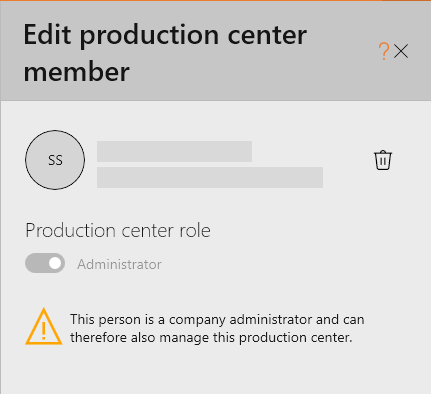431x394 pixels.
Task: Click the word member in the panel title
Action: [x=76, y=72]
